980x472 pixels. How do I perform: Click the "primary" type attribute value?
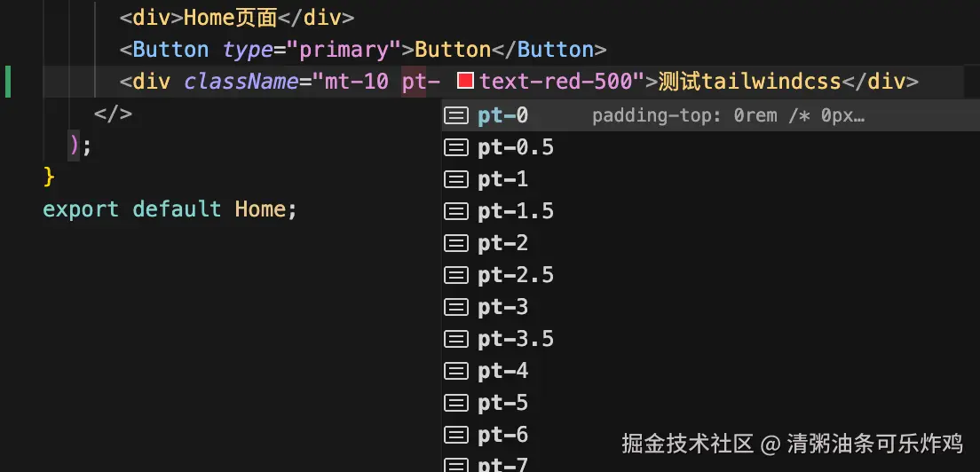point(355,50)
